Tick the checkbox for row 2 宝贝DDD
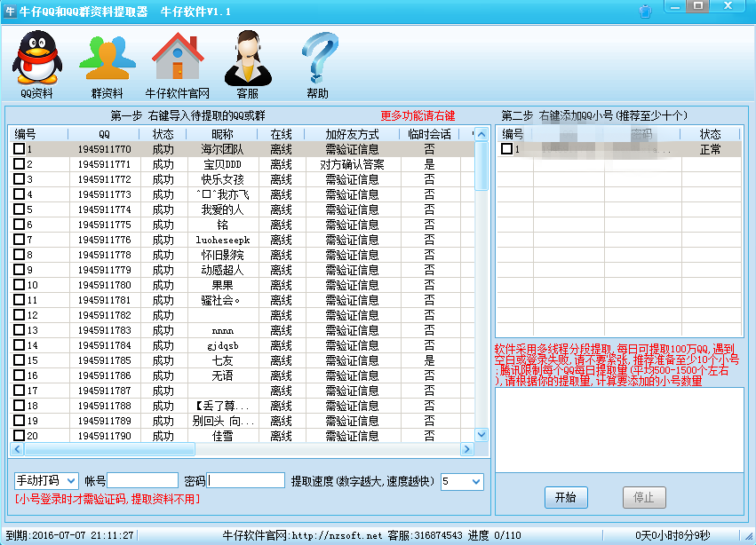The width and height of the screenshot is (756, 545). [x=19, y=164]
